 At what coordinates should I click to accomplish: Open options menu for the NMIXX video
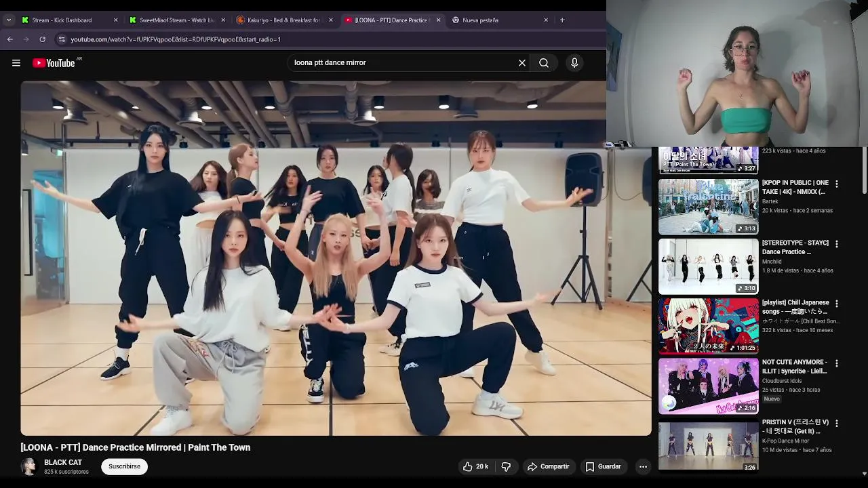point(837,184)
